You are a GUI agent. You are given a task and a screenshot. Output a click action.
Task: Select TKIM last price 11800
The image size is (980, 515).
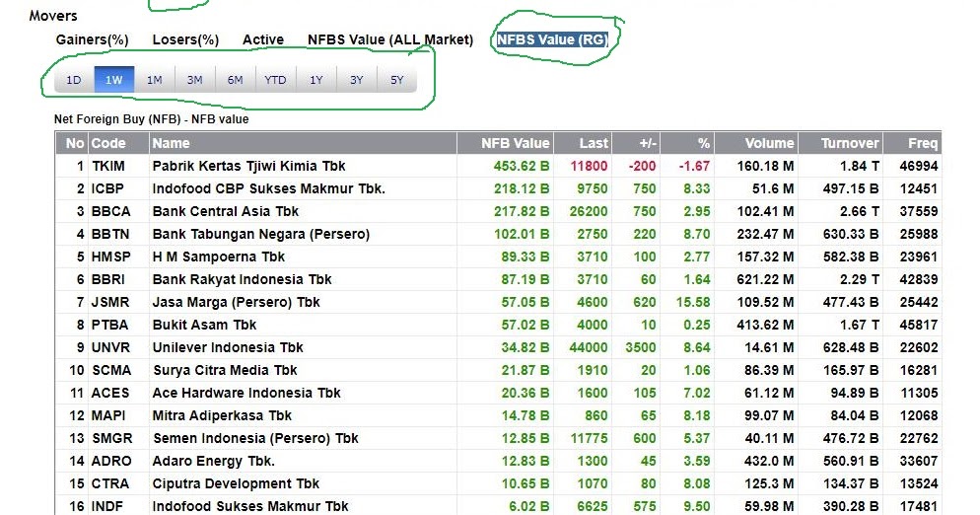tap(589, 166)
